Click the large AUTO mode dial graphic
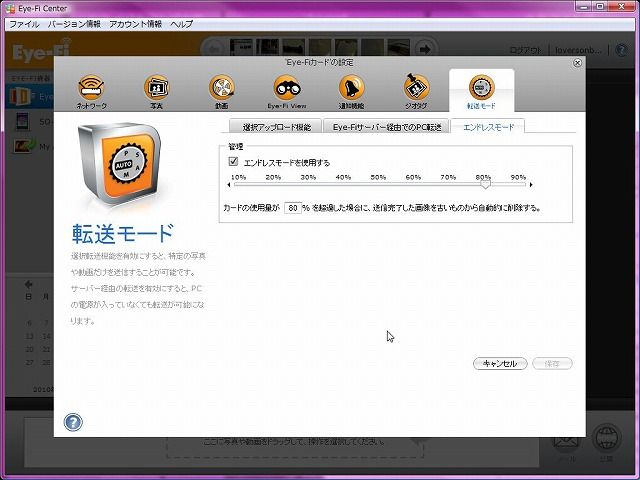640x480 pixels. tap(118, 163)
